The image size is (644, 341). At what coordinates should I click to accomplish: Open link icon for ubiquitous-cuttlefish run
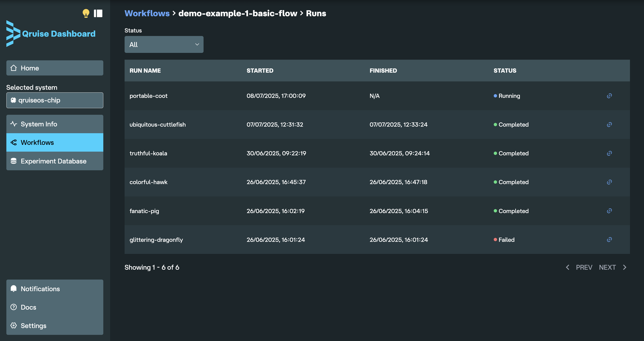pos(609,125)
